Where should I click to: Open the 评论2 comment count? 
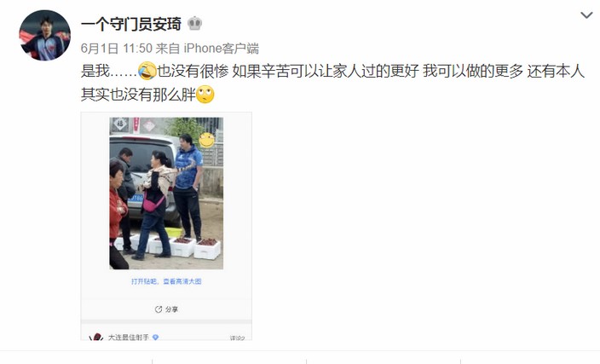237,338
